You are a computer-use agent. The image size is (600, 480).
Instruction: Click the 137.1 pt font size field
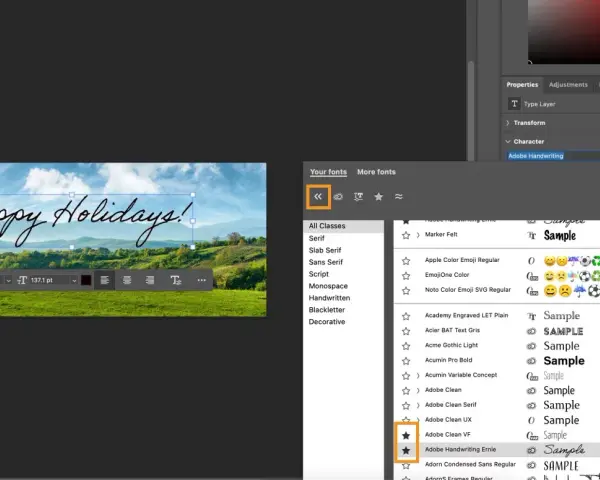coord(49,280)
